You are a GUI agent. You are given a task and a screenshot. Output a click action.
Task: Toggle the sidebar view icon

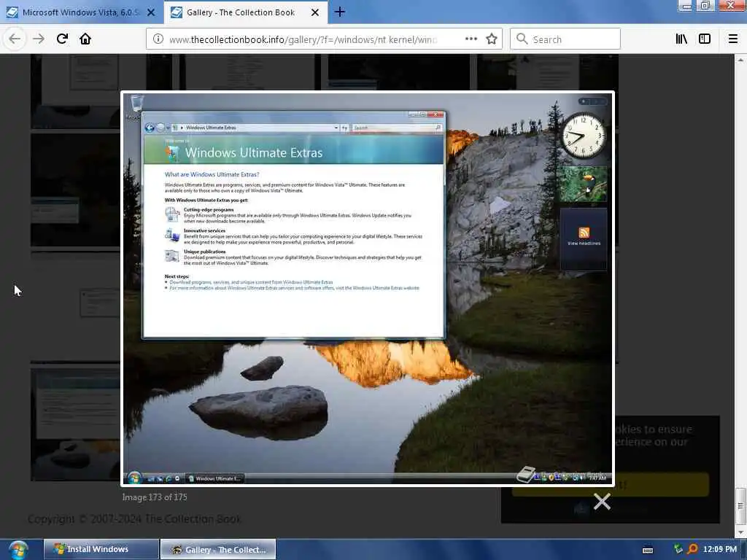705,39
